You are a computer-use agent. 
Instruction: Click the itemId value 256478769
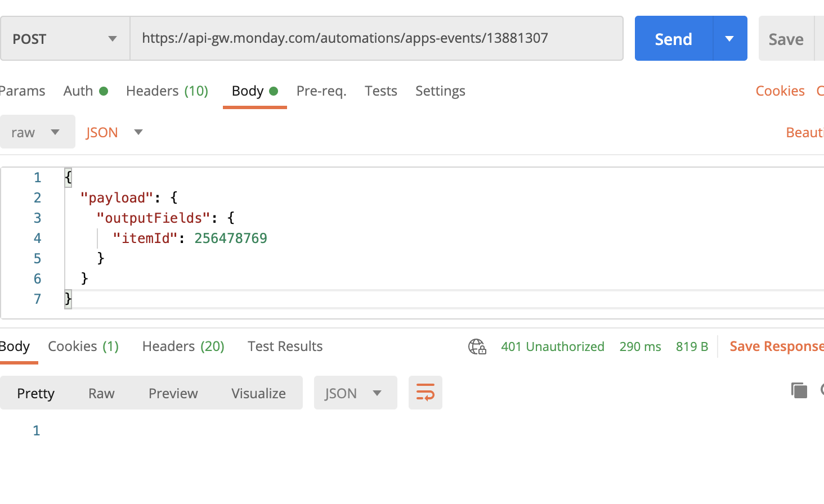(x=231, y=238)
